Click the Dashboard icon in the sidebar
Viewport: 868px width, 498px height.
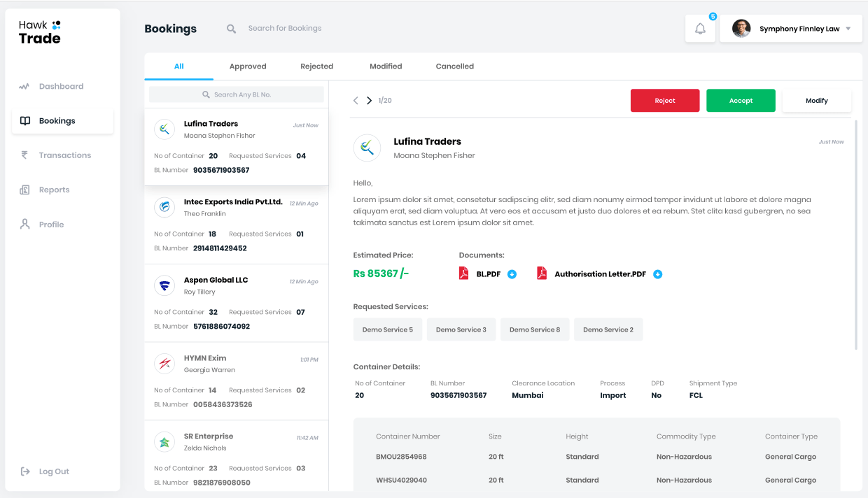pos(24,87)
